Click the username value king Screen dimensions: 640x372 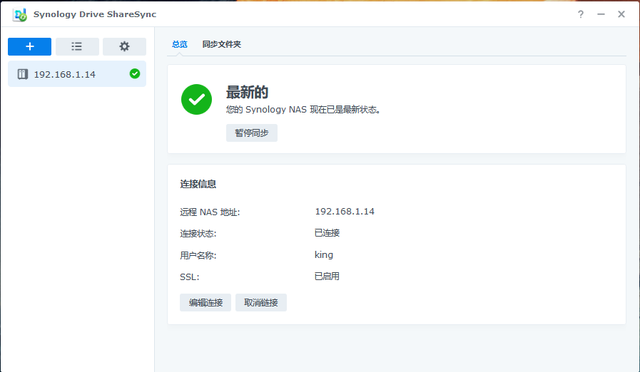pyautogui.click(x=324, y=255)
